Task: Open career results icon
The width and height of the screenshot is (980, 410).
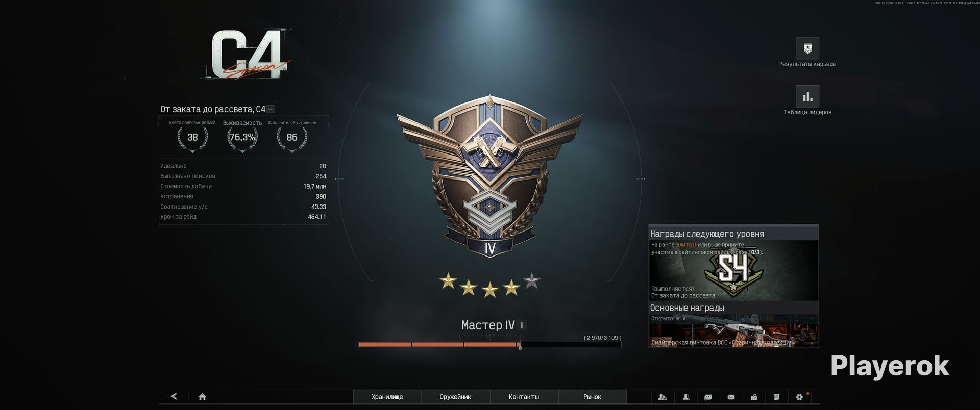Action: (x=807, y=49)
